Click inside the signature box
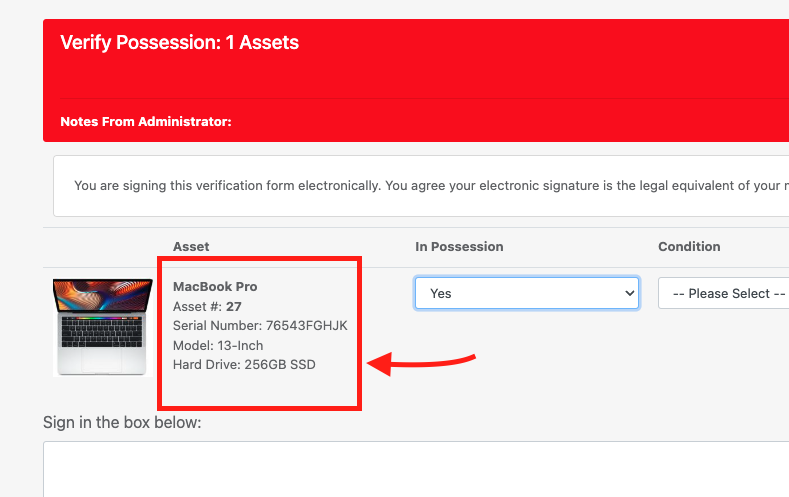This screenshot has width=789, height=497. point(416,469)
